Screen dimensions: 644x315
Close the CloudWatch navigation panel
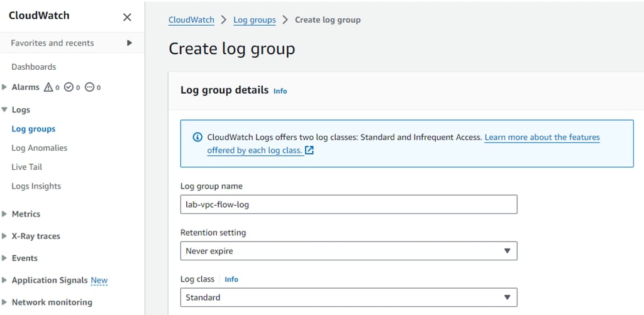(127, 17)
